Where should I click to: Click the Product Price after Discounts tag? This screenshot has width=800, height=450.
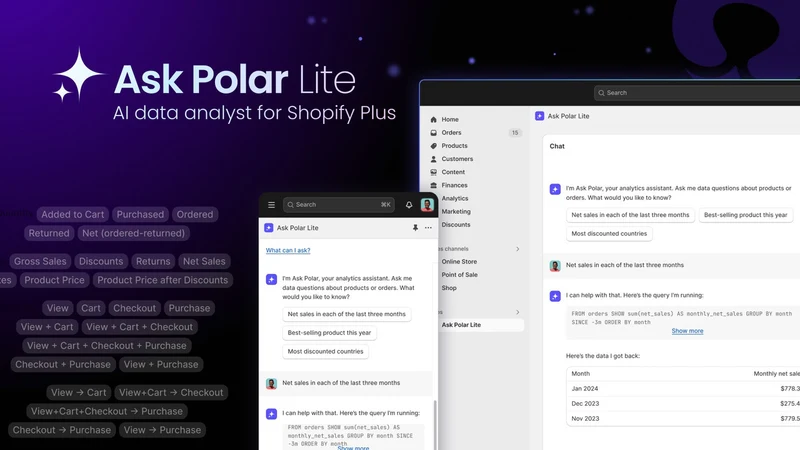coord(163,280)
